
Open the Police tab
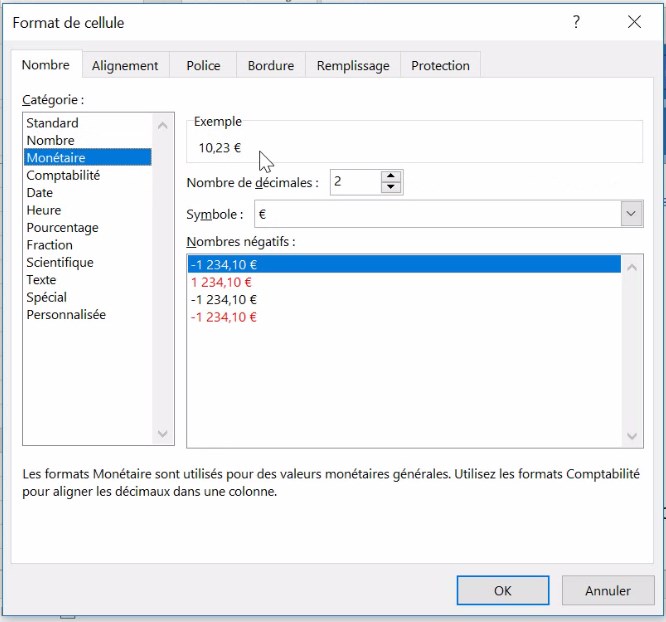pyautogui.click(x=203, y=66)
